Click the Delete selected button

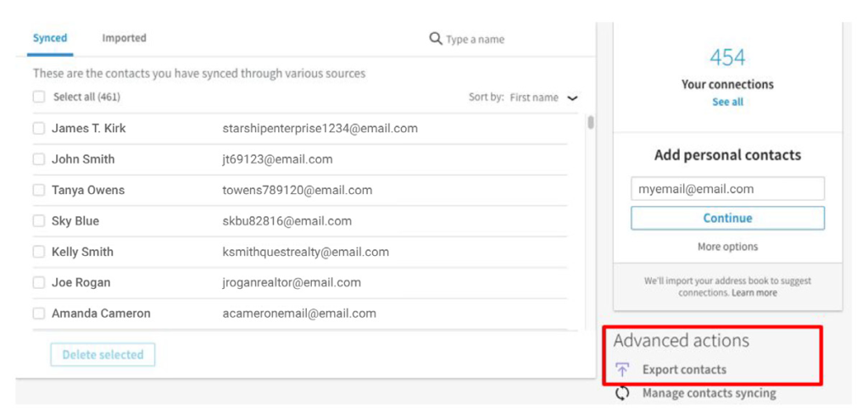click(x=103, y=355)
